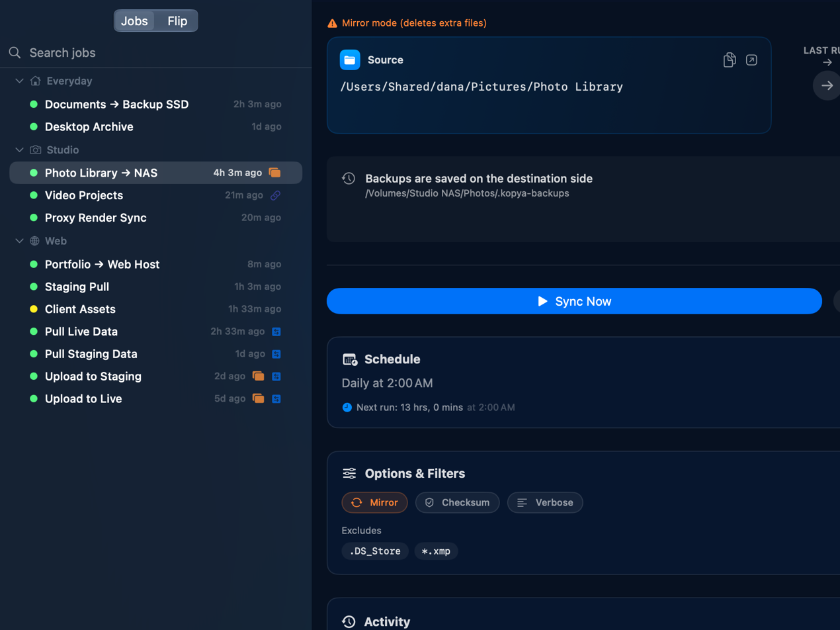The height and width of the screenshot is (630, 840).
Task: Click the calendar icon in the Schedule header
Action: tap(350, 359)
